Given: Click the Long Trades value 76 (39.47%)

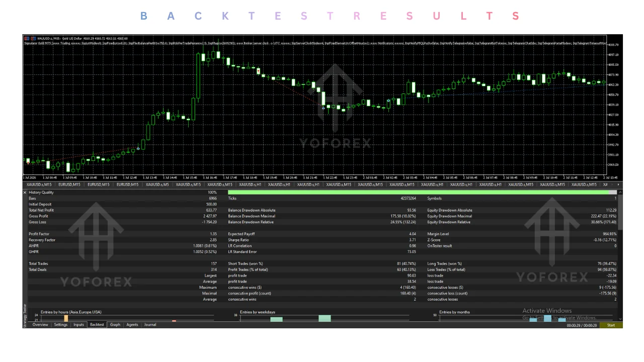Looking at the screenshot, I should (606, 263).
